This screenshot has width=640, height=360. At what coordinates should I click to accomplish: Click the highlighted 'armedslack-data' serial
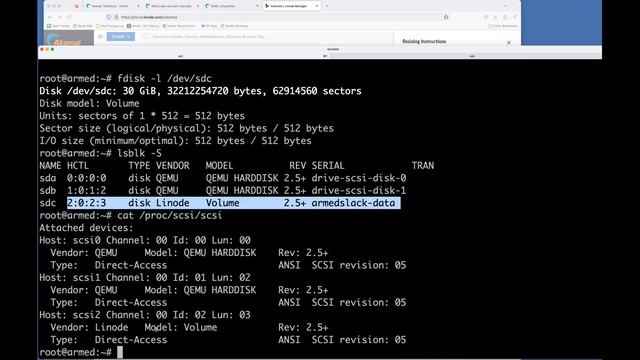click(x=353, y=203)
